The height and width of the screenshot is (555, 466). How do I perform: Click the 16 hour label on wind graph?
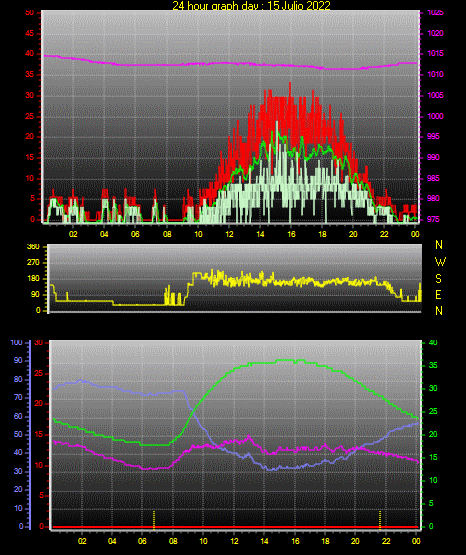(x=291, y=234)
